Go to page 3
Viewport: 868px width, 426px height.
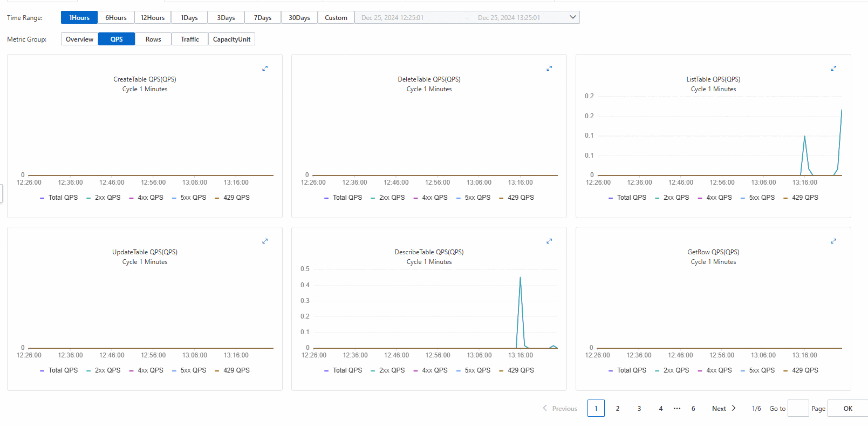click(639, 409)
